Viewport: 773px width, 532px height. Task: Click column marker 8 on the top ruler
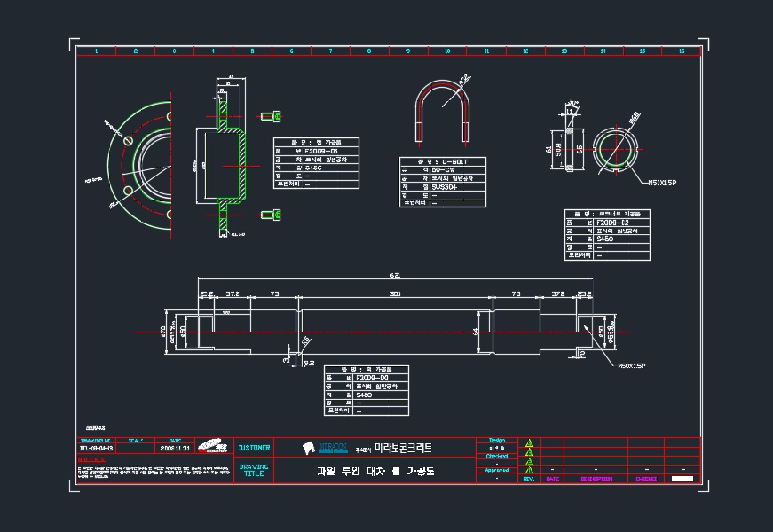(x=369, y=51)
